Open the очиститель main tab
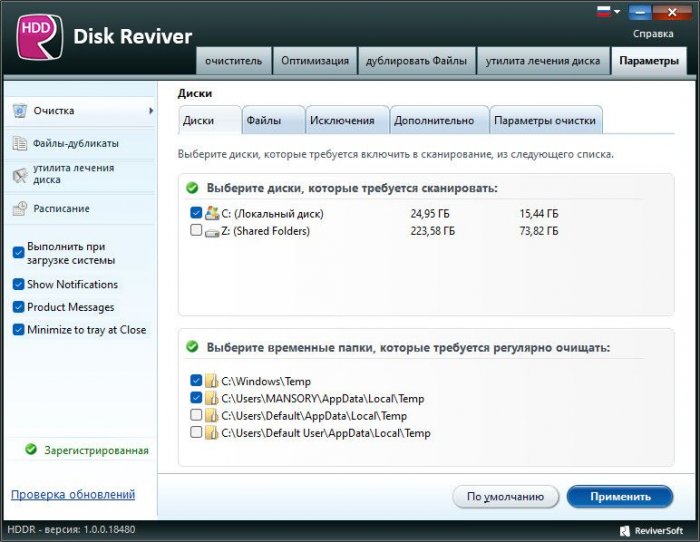 pos(233,61)
